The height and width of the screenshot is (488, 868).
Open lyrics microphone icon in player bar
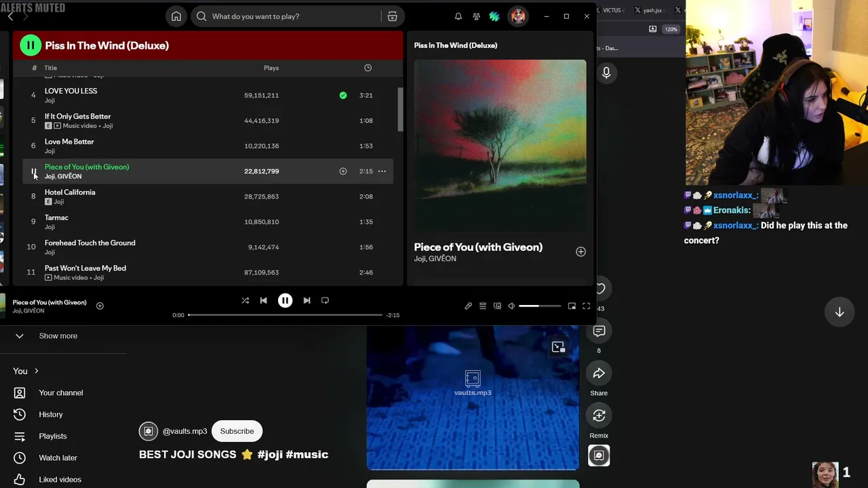pyautogui.click(x=468, y=306)
